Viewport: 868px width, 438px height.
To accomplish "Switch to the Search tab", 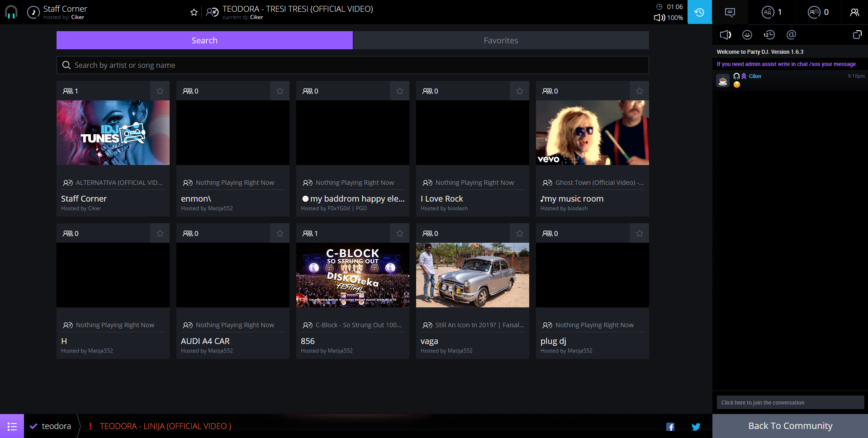I will (x=204, y=40).
